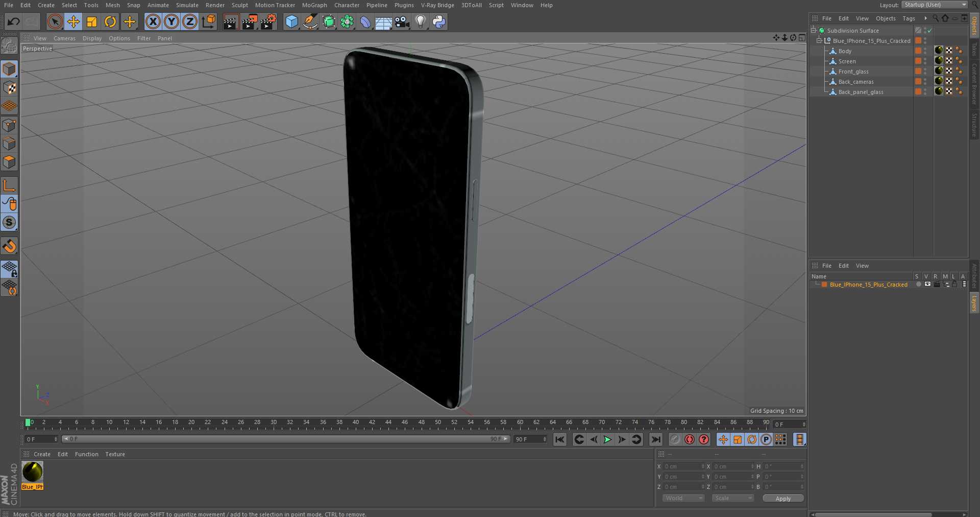Select the Live Selection tool
Image resolution: width=980 pixels, height=517 pixels.
(x=55, y=21)
